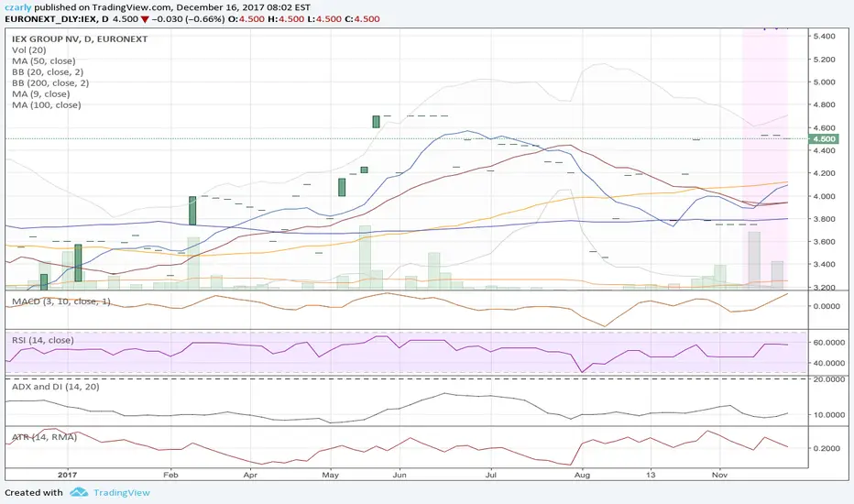Screen dimensions: 854x504
Task: Click the Jun time axis label
Action: [400, 475]
